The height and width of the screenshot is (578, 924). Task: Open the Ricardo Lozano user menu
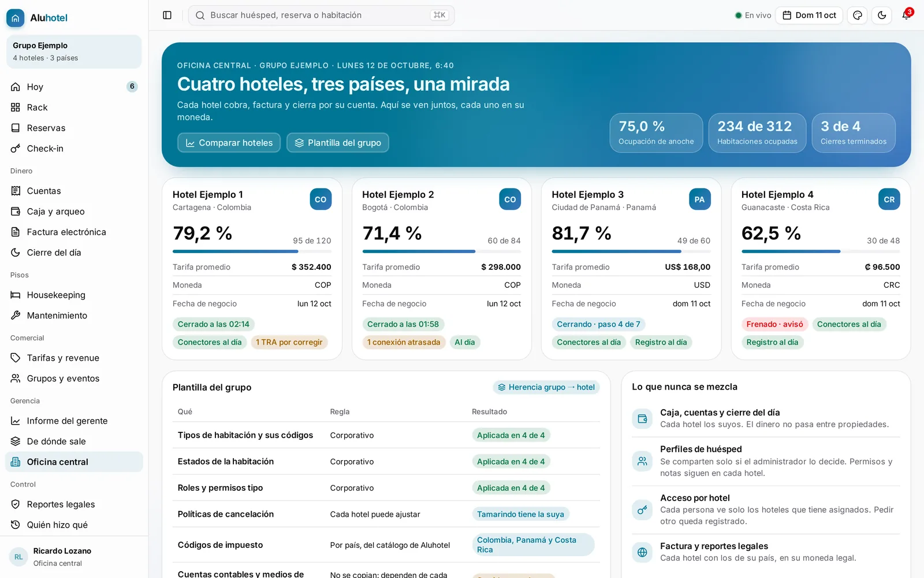coord(74,557)
